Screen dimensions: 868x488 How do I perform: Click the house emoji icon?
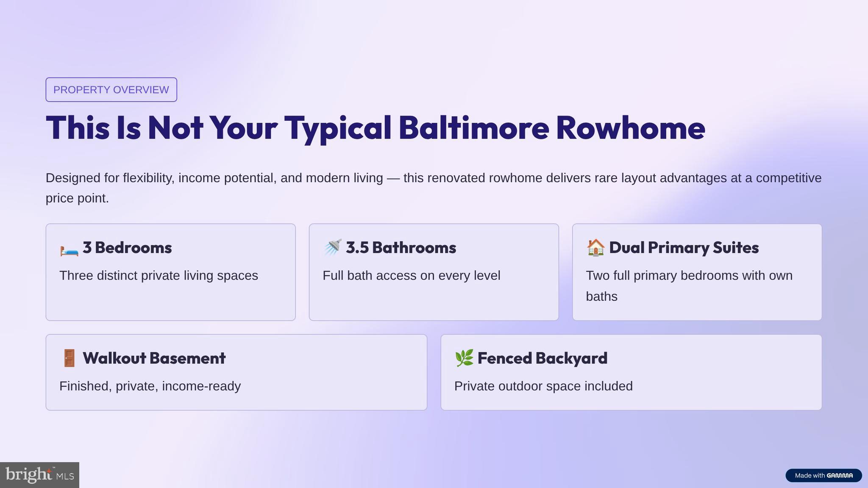(x=595, y=247)
